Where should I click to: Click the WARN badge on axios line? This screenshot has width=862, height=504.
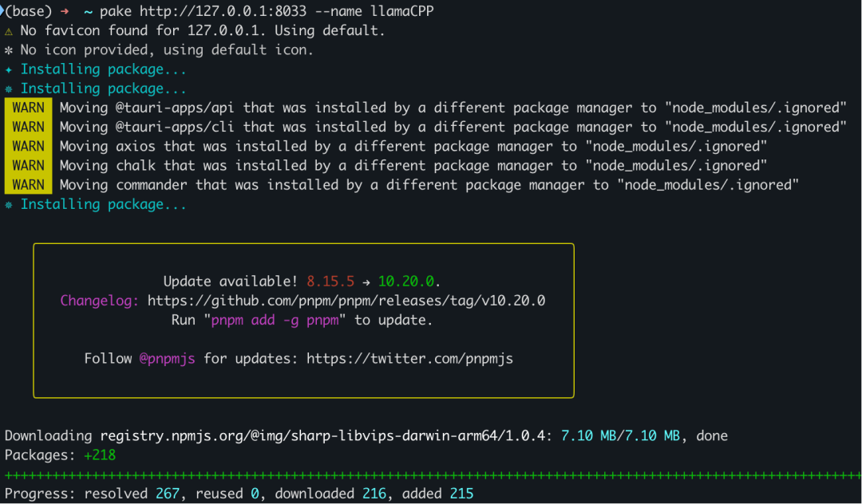coord(28,146)
